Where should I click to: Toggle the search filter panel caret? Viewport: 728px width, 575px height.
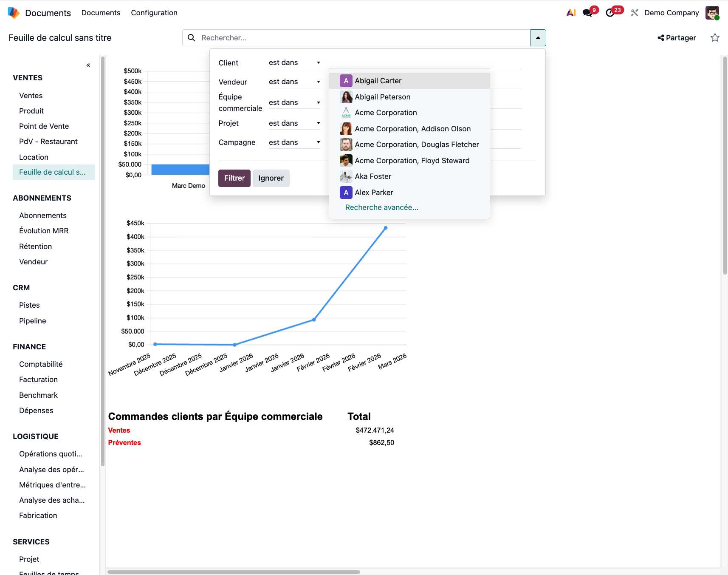[538, 38]
